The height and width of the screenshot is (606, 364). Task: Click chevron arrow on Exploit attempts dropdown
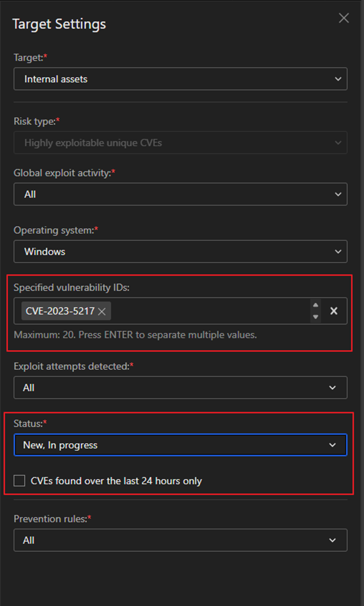[x=332, y=388]
